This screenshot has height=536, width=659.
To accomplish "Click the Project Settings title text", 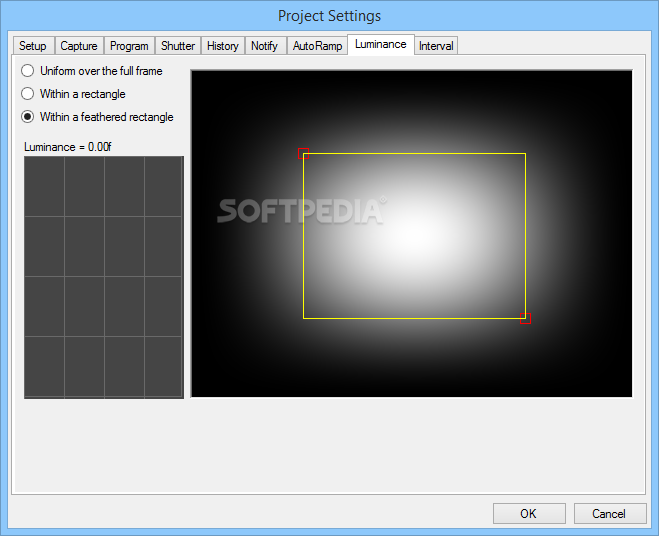I will [330, 16].
